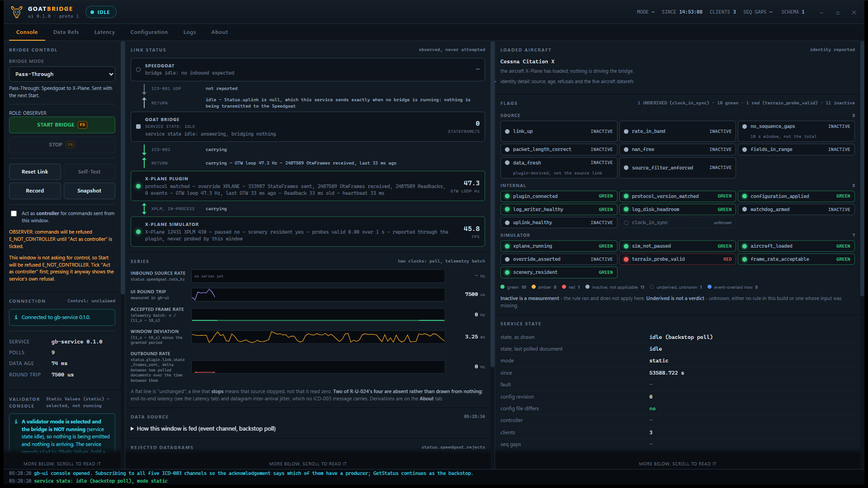
Task: Click the IDLE status pill
Action: point(101,12)
